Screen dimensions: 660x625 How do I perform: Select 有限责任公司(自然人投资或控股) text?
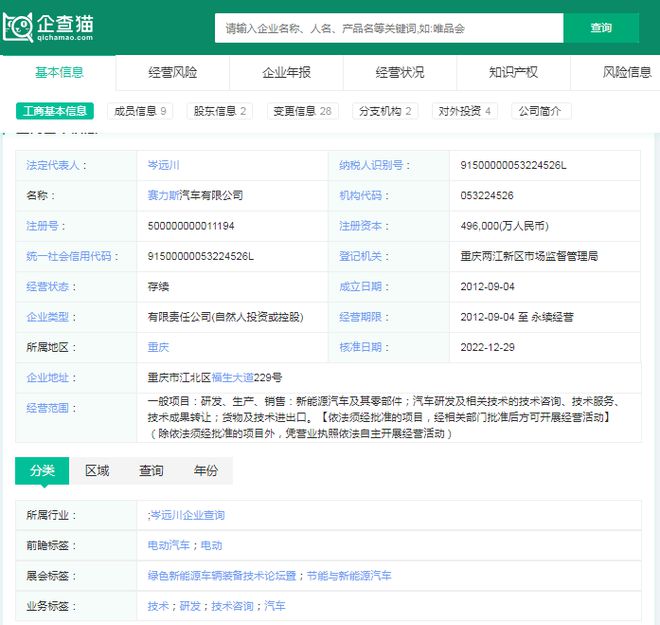click(226, 317)
